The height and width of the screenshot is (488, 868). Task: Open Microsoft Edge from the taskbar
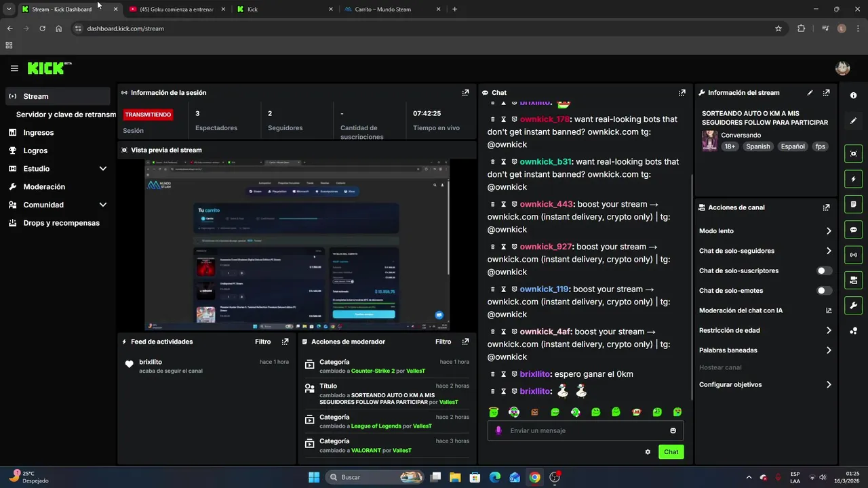[495, 477]
